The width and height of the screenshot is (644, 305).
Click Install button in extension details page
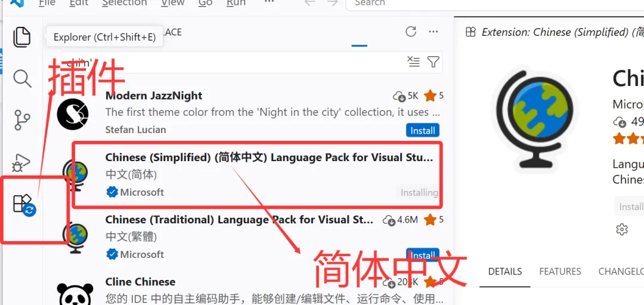(x=630, y=207)
